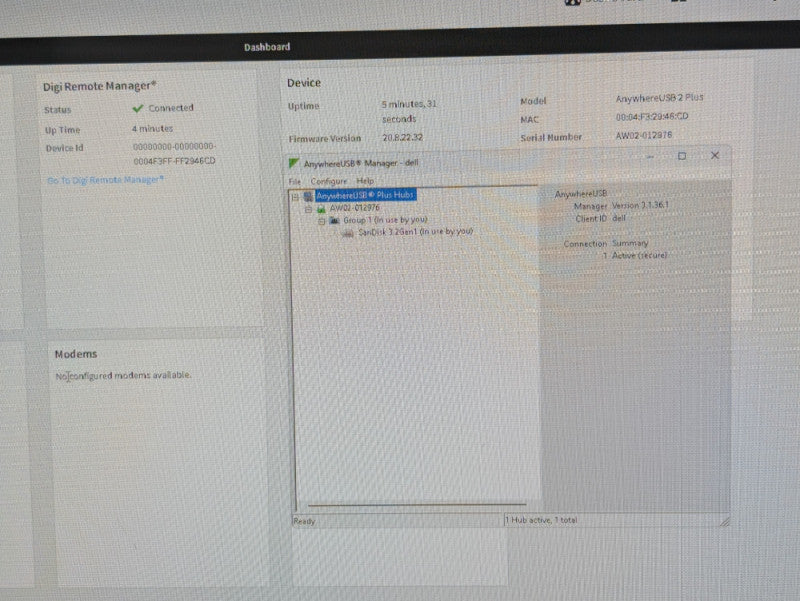
Task: Click the Modems panel heading
Action: 76,354
